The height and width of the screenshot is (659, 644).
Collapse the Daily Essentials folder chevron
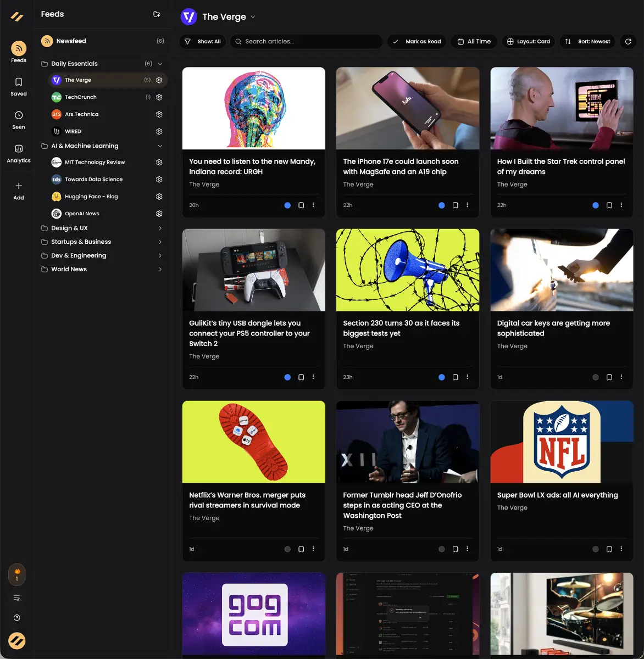click(x=160, y=64)
